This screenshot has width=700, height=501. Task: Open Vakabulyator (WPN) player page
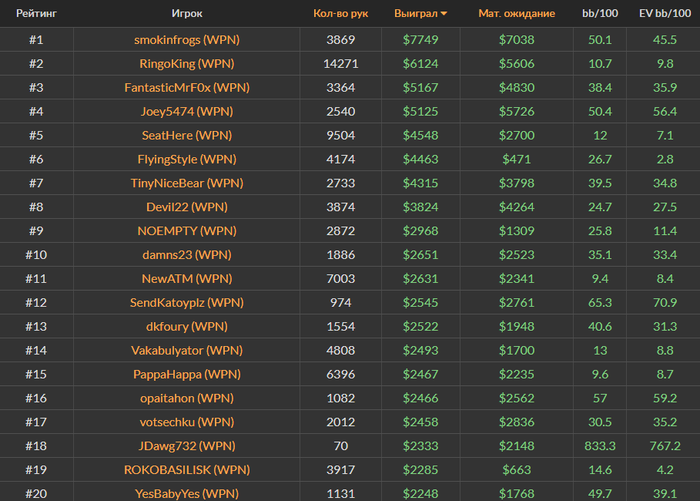tap(187, 351)
